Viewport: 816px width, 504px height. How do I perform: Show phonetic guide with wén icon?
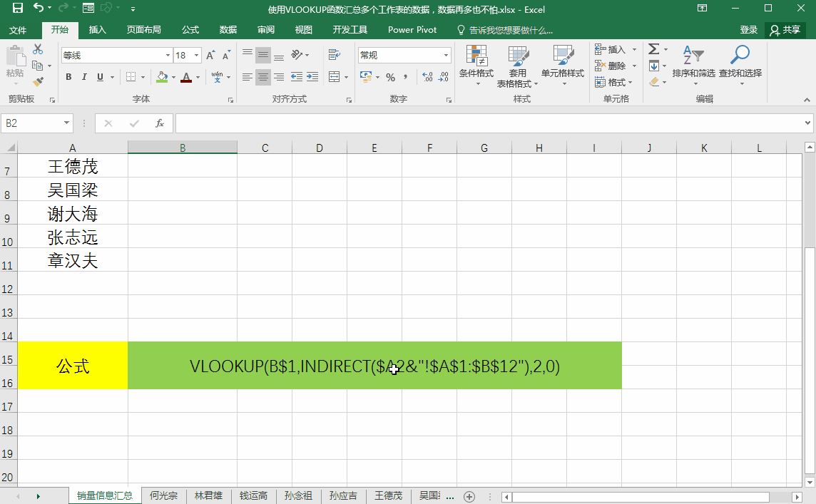click(217, 77)
